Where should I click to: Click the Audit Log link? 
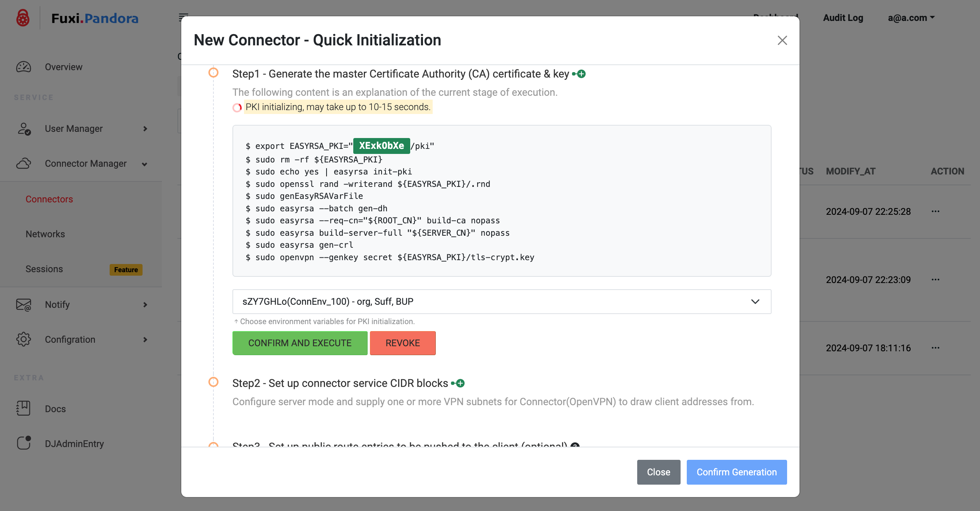pos(843,18)
